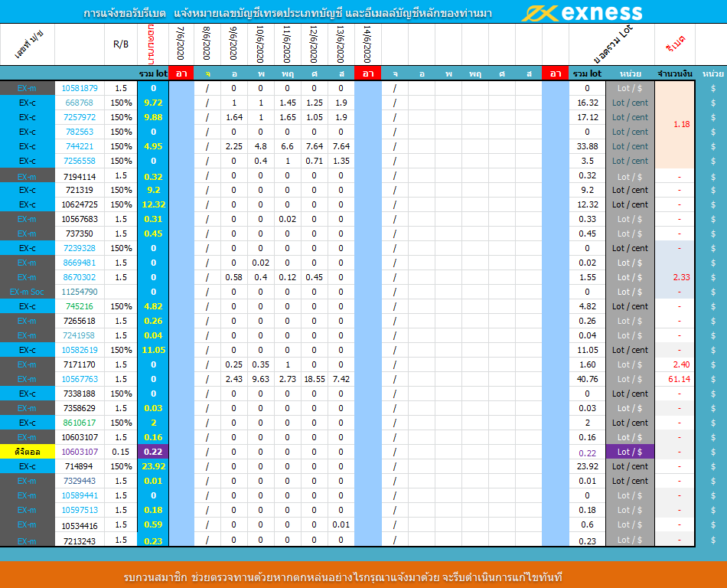Select the rebate amount 1.18
This screenshot has height=588, width=727.
[x=681, y=124]
